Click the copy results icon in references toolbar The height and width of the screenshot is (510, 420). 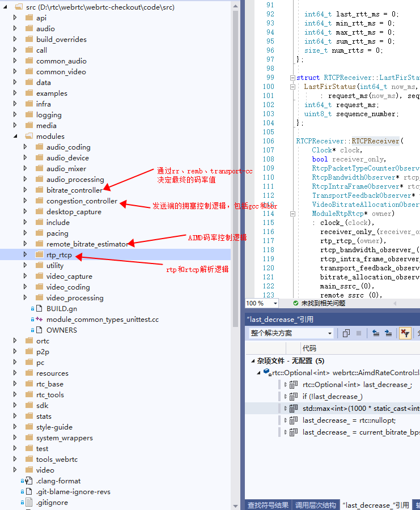pyautogui.click(x=346, y=333)
